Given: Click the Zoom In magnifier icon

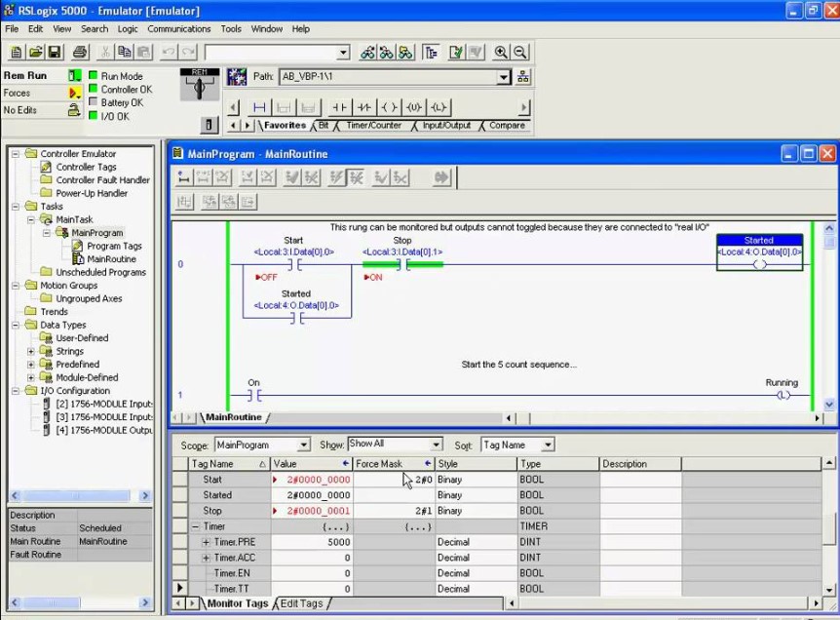Looking at the screenshot, I should click(x=501, y=52).
